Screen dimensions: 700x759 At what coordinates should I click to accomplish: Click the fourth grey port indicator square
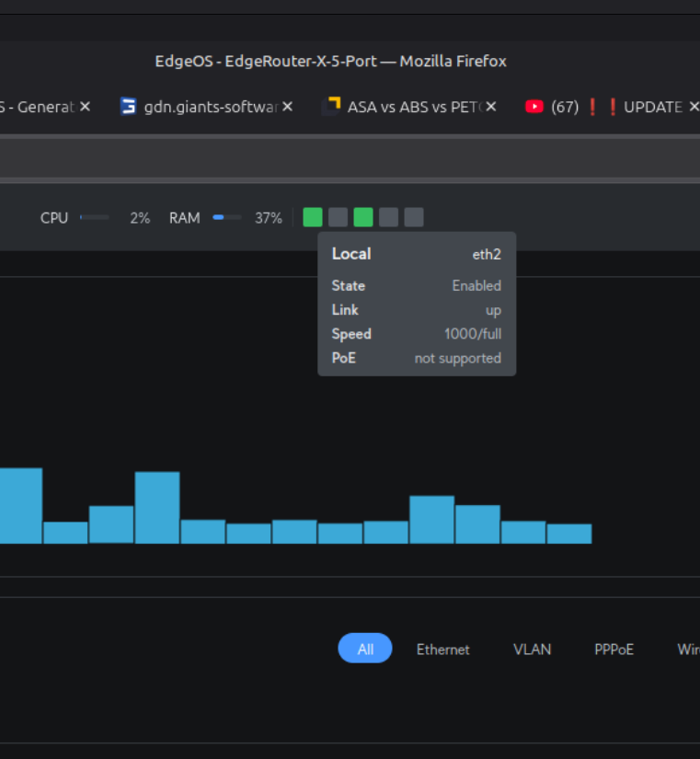pyautogui.click(x=388, y=217)
